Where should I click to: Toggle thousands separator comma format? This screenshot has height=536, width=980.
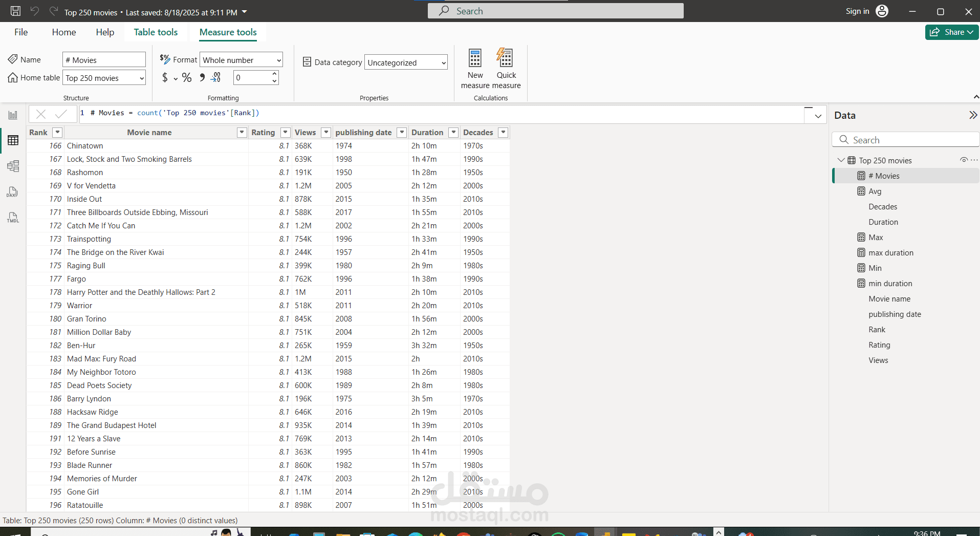(x=202, y=77)
